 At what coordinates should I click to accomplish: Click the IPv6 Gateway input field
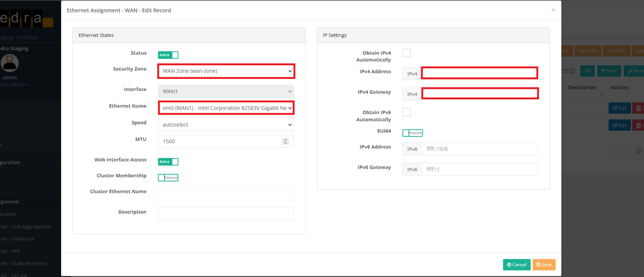click(x=479, y=170)
